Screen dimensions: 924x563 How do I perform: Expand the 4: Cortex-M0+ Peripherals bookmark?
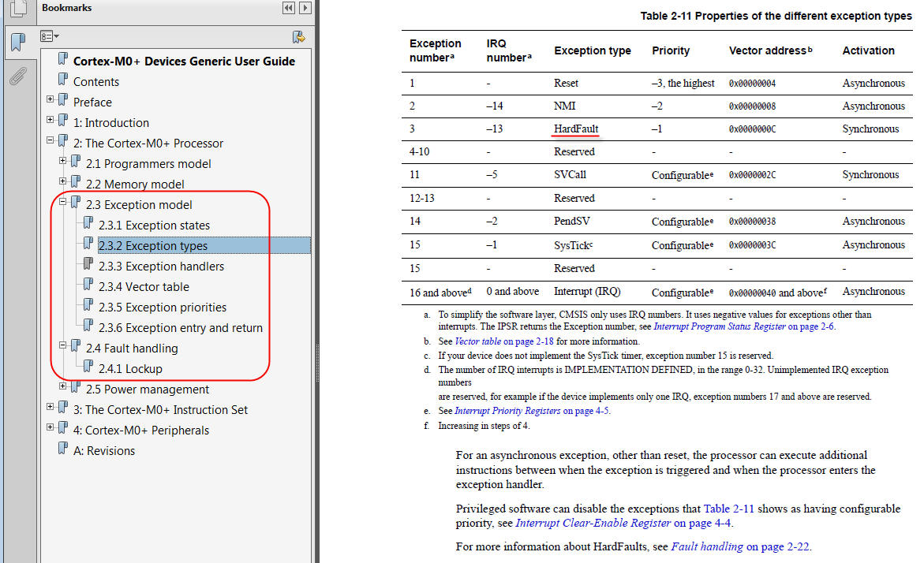[50, 427]
